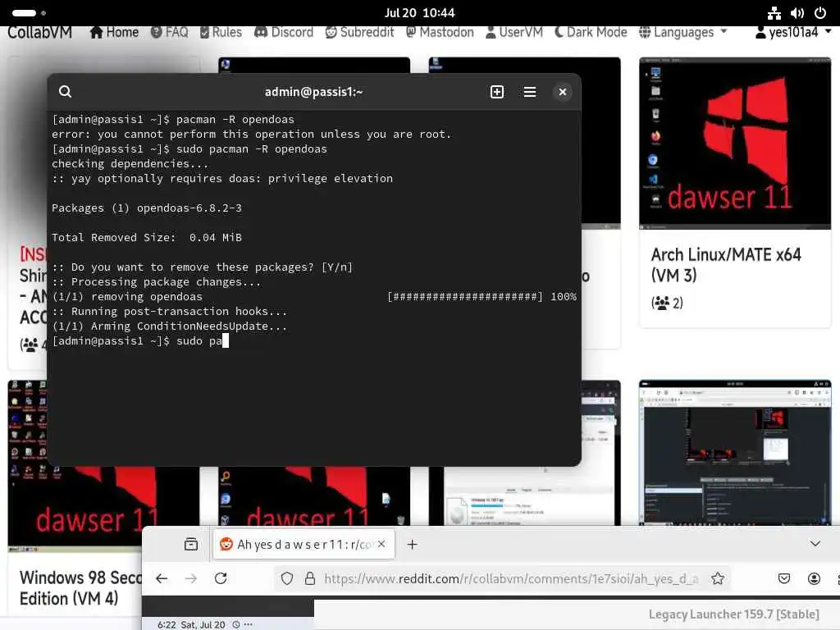This screenshot has width=840, height=630.
Task: Click the Firefox forward arrow
Action: tap(190, 578)
